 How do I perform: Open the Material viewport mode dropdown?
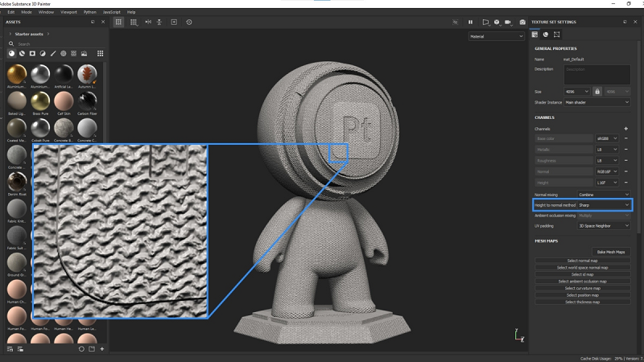tap(497, 36)
